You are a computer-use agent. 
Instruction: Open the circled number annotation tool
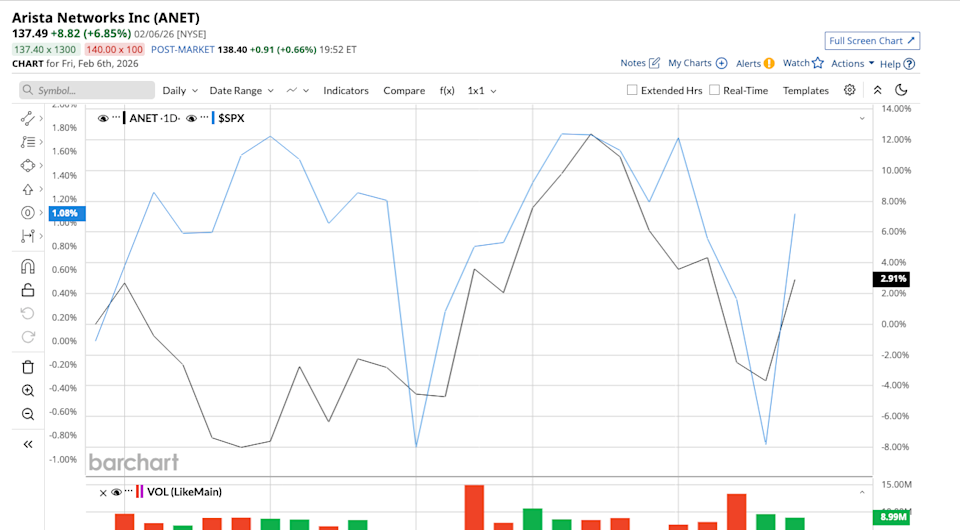[x=28, y=213]
